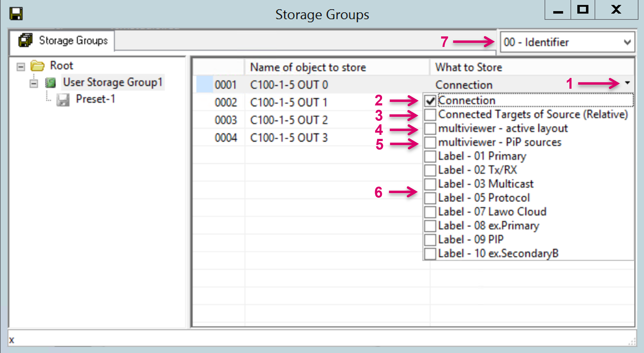This screenshot has width=644, height=353.
Task: Tick the multiviewer - PiP sources checkbox
Action: (430, 142)
